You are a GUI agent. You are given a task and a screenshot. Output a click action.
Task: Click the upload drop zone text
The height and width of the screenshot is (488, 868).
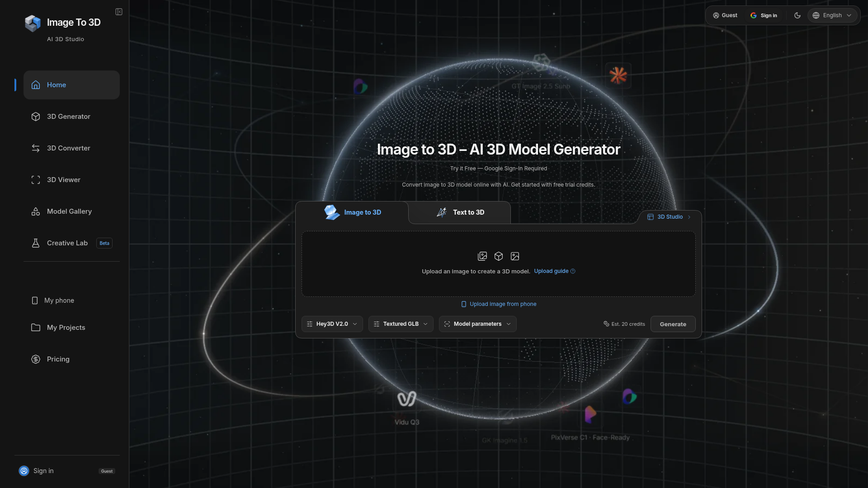[x=476, y=271]
